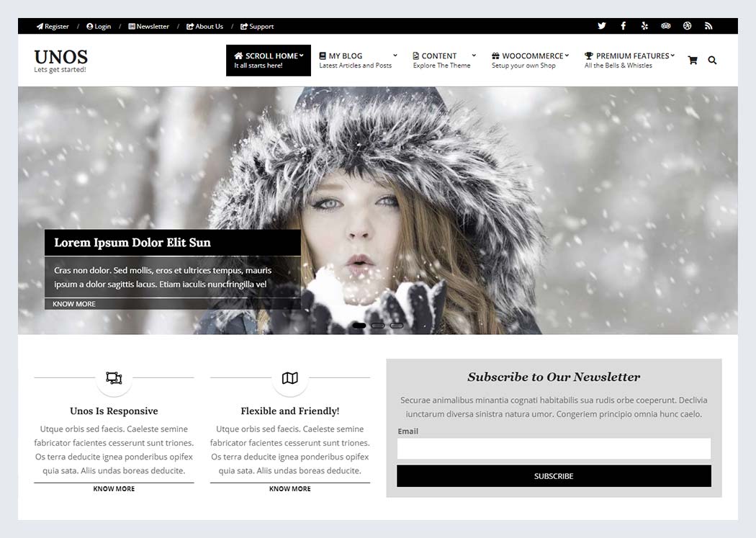Click the Lets get started! tagline
This screenshot has height=538, width=756.
(60, 69)
